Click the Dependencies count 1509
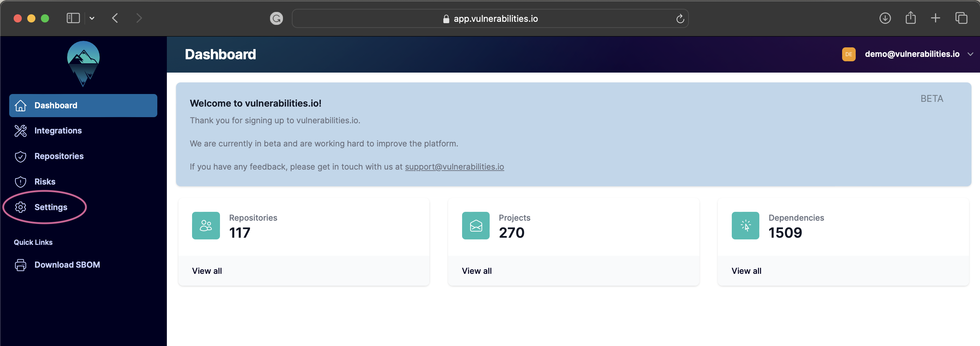 click(785, 233)
